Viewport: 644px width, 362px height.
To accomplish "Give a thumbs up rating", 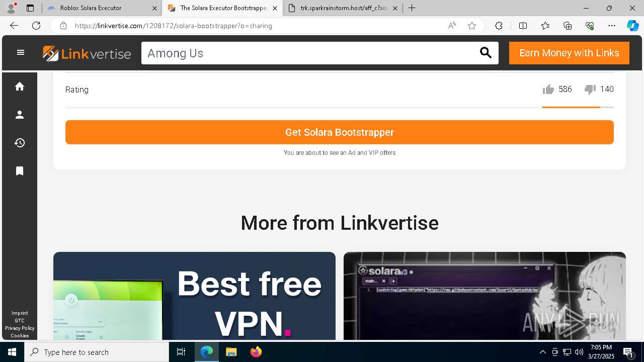I will (x=548, y=89).
